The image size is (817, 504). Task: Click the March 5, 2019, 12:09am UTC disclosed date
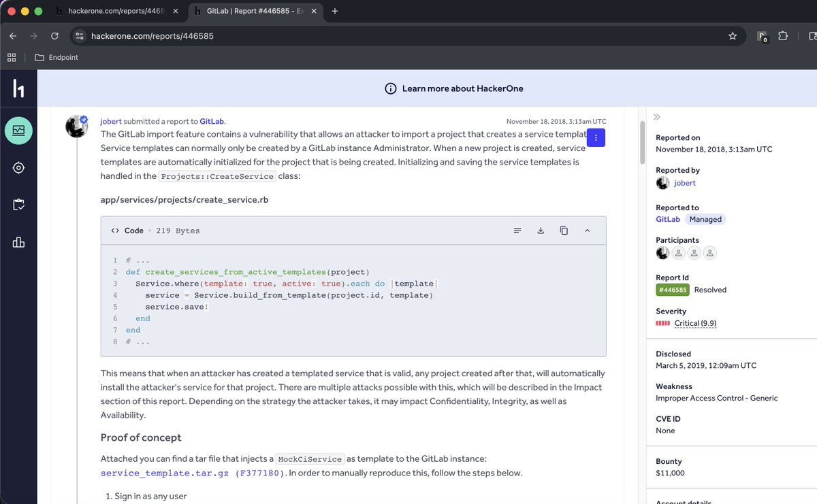706,365
